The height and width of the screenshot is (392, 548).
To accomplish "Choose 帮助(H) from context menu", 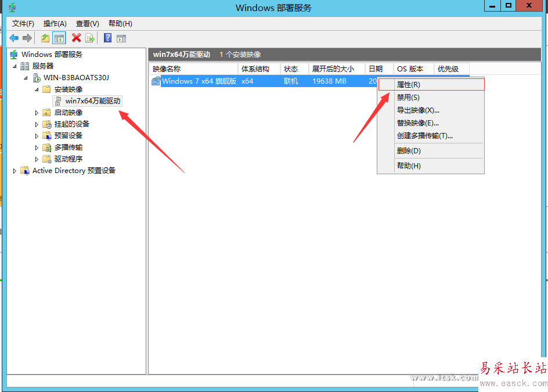I will click(431, 166).
